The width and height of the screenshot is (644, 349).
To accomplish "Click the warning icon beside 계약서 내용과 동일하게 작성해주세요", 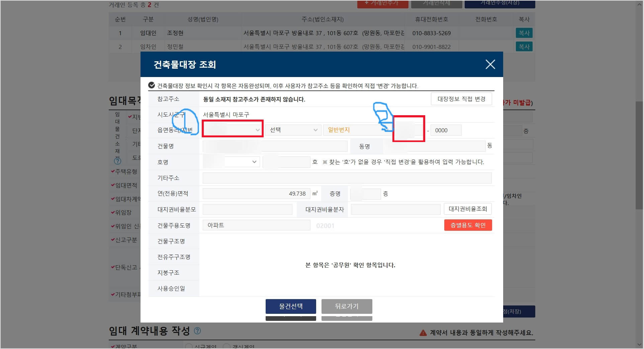I will click(x=423, y=333).
